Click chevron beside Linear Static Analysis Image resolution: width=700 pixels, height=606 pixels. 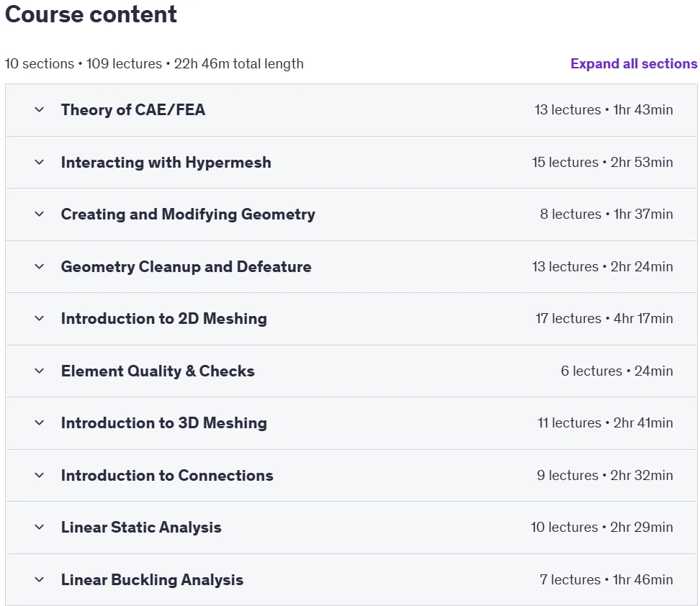[x=40, y=528]
